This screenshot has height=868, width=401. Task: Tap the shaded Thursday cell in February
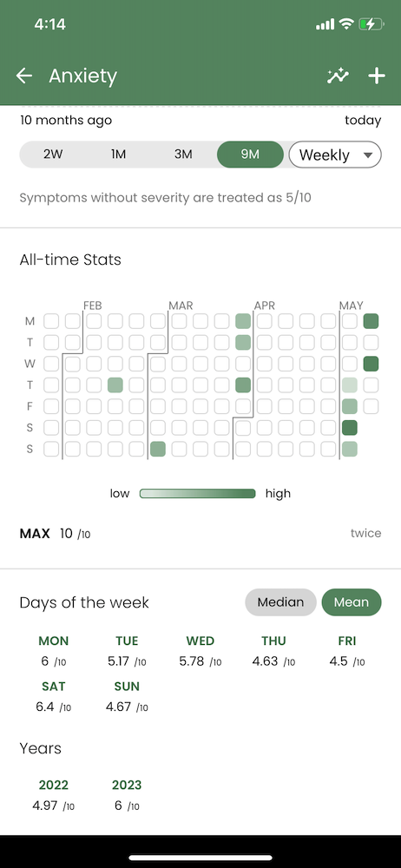[x=115, y=385]
